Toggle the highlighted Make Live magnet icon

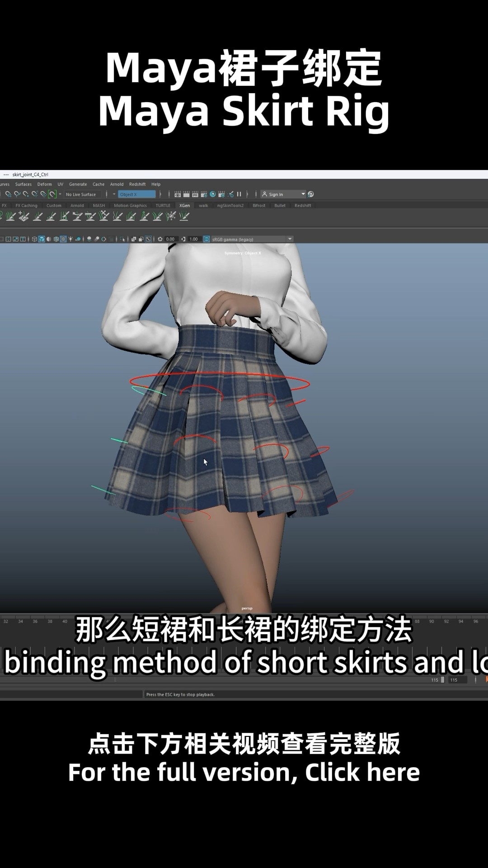click(x=52, y=194)
